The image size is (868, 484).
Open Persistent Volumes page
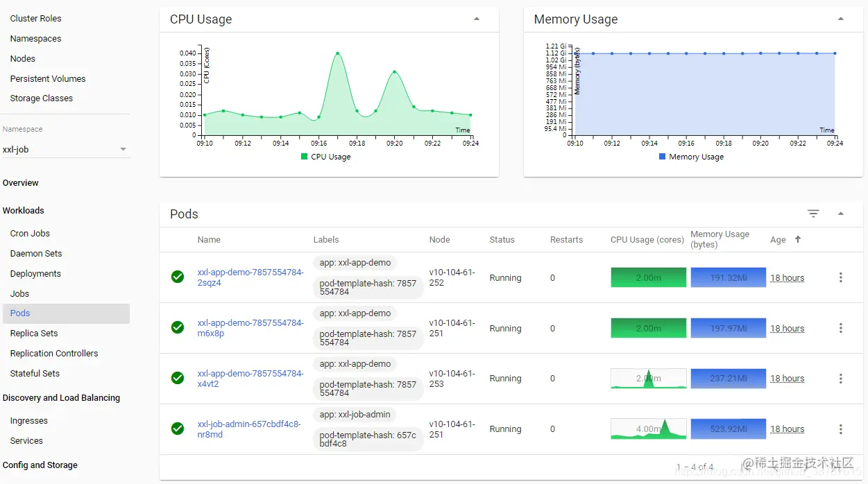click(x=48, y=79)
